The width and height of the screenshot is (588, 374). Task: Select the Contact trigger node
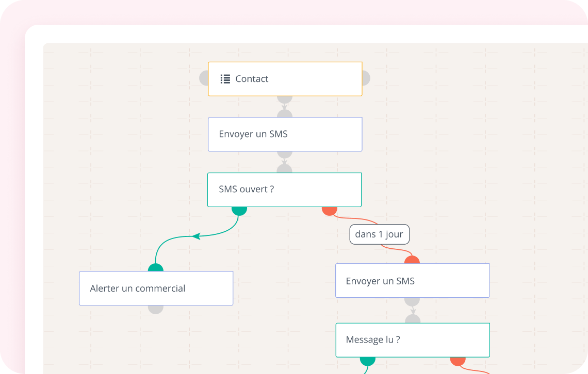click(285, 79)
